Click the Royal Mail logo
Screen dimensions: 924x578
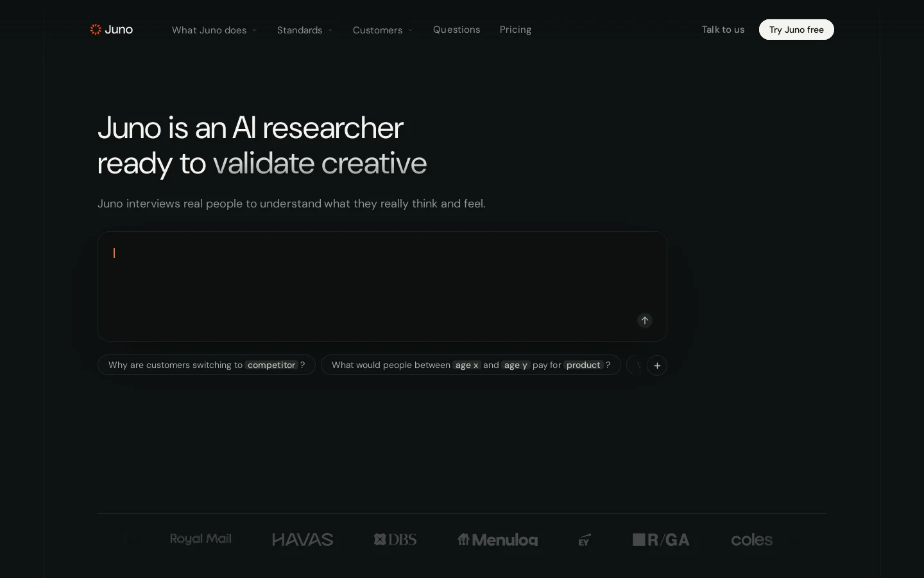pos(201,539)
